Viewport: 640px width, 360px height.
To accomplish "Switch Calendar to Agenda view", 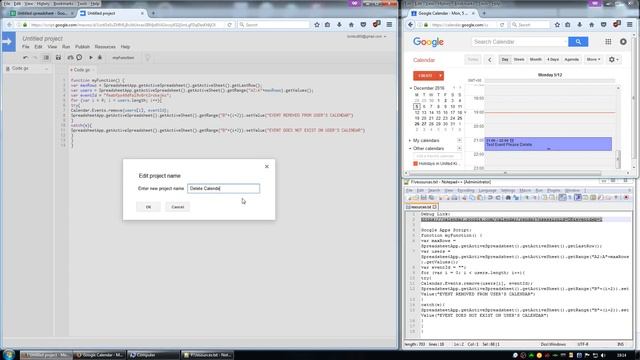I will [x=571, y=60].
